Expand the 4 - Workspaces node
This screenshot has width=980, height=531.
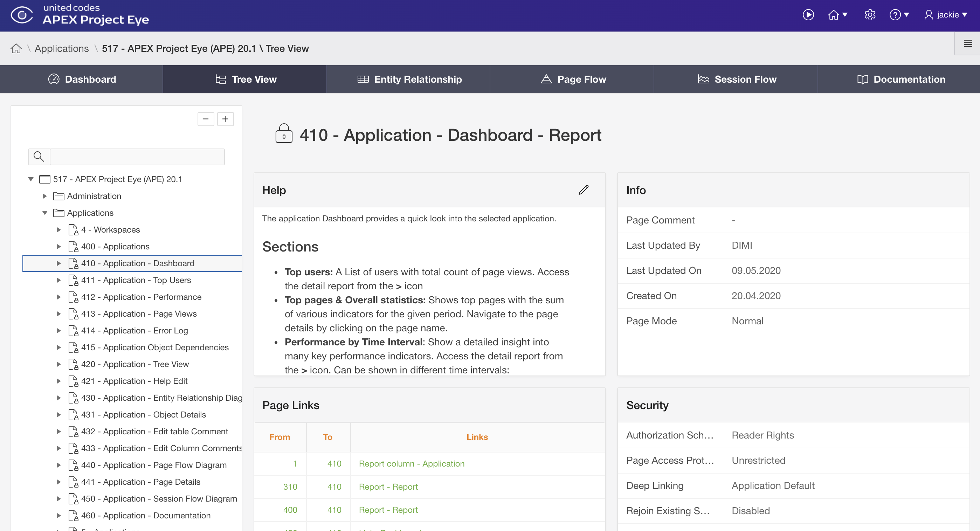point(58,229)
